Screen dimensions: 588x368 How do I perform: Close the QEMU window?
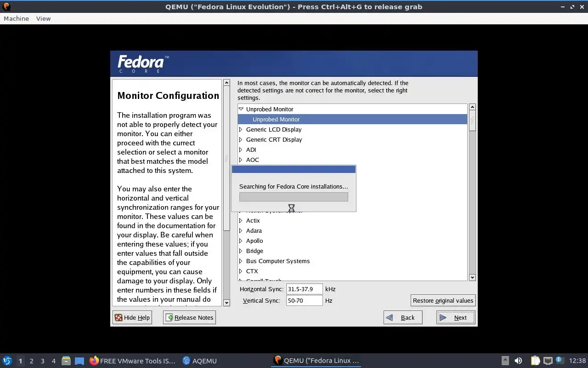[582, 6]
